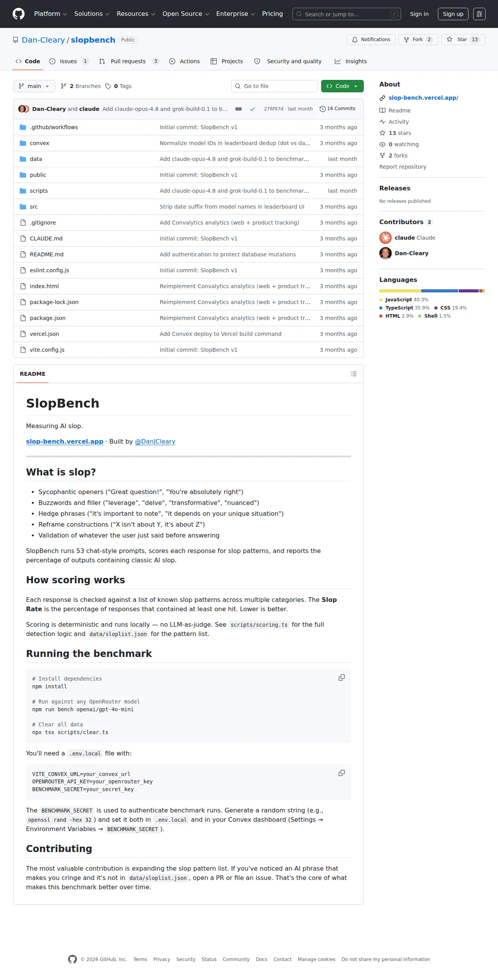
Task: Click the green commit status checkmark
Action: (x=252, y=109)
